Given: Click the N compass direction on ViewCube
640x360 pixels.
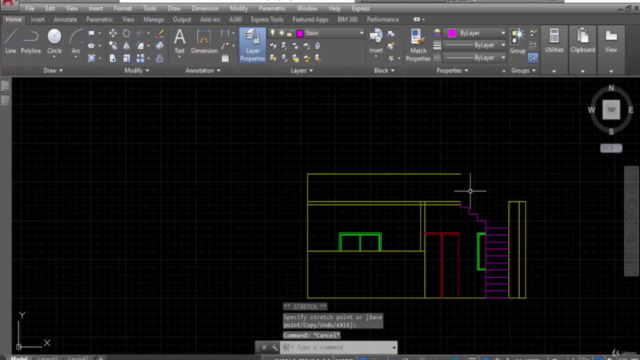Looking at the screenshot, I should [611, 88].
